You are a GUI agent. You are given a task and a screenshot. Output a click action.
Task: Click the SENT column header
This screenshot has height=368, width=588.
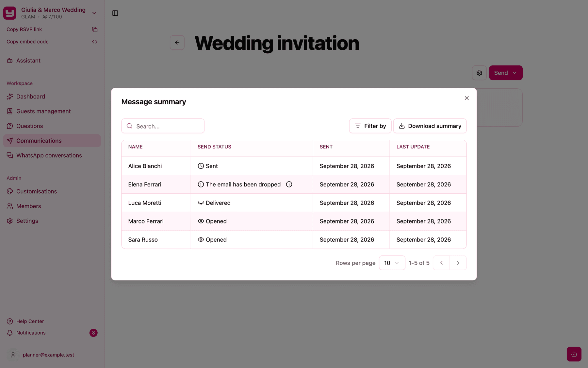pos(326,147)
